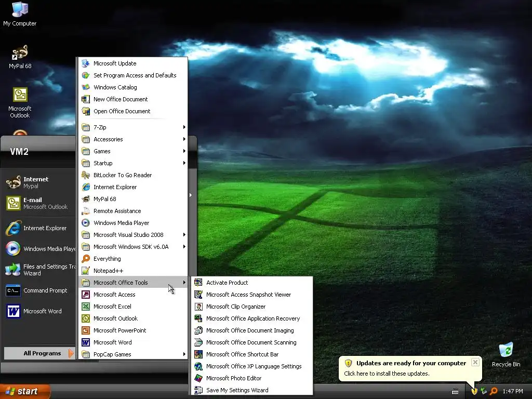Close the updates notification balloon
532x399 pixels.
[475, 362]
